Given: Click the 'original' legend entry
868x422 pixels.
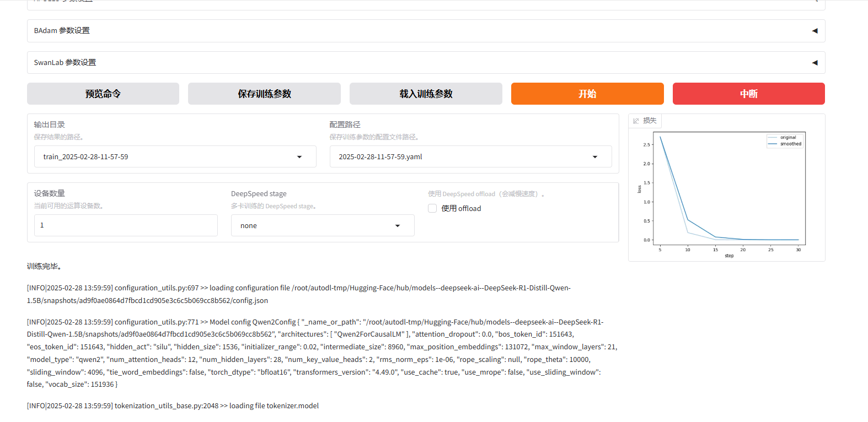Looking at the screenshot, I should [x=784, y=137].
